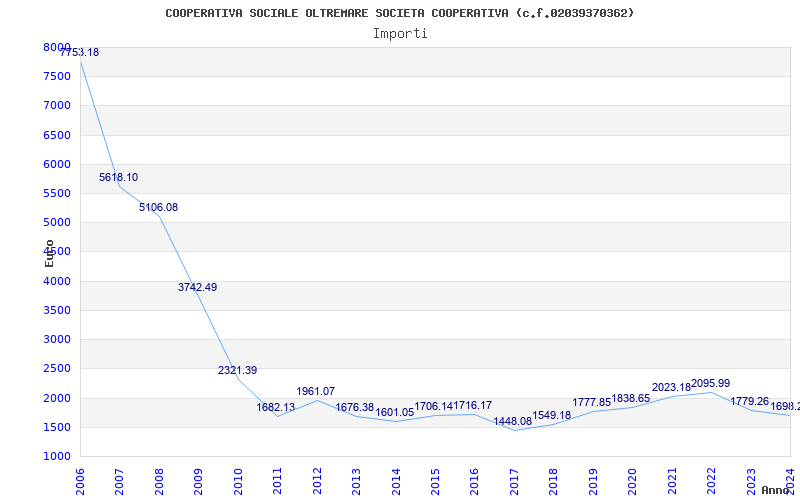
Task: Click the x-axis year 2015
Action: coord(435,482)
